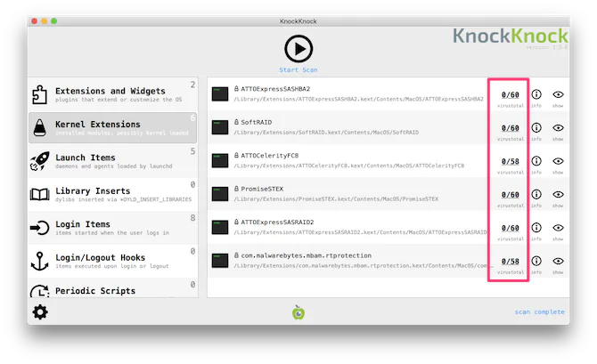Click the ATTOExpressSASHBA2 file thumbnail

(x=220, y=94)
